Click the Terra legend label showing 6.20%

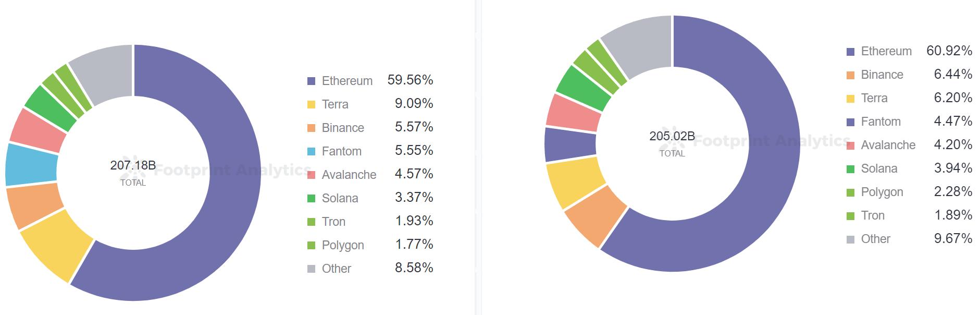[874, 98]
